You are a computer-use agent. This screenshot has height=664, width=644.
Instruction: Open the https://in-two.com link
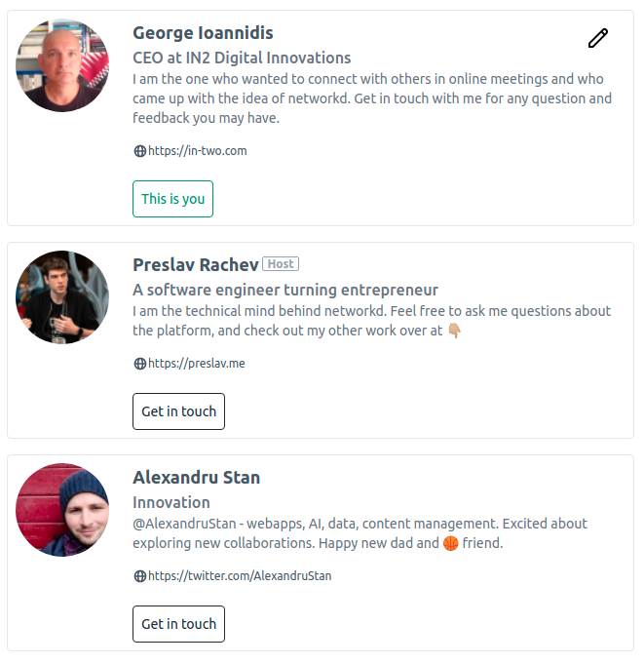(x=197, y=151)
